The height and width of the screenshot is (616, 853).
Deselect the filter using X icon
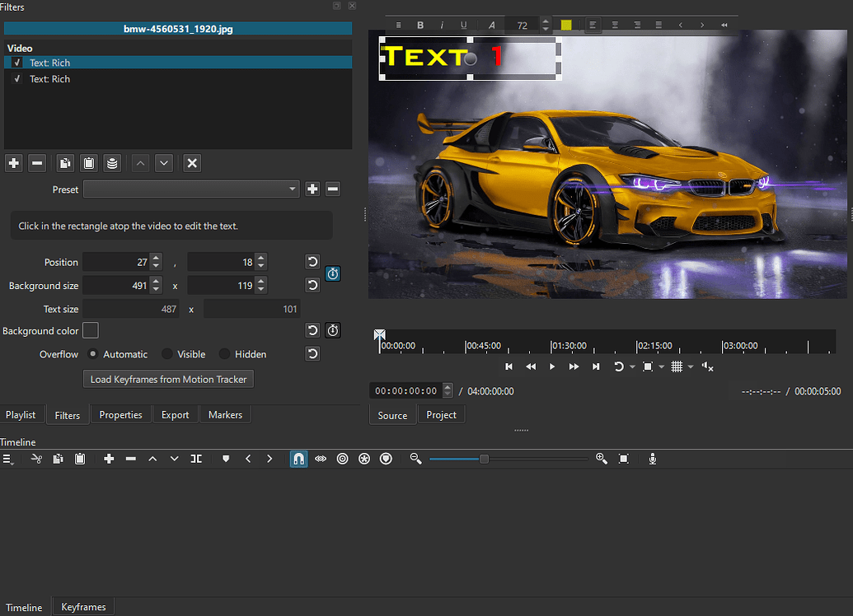pyautogui.click(x=191, y=163)
